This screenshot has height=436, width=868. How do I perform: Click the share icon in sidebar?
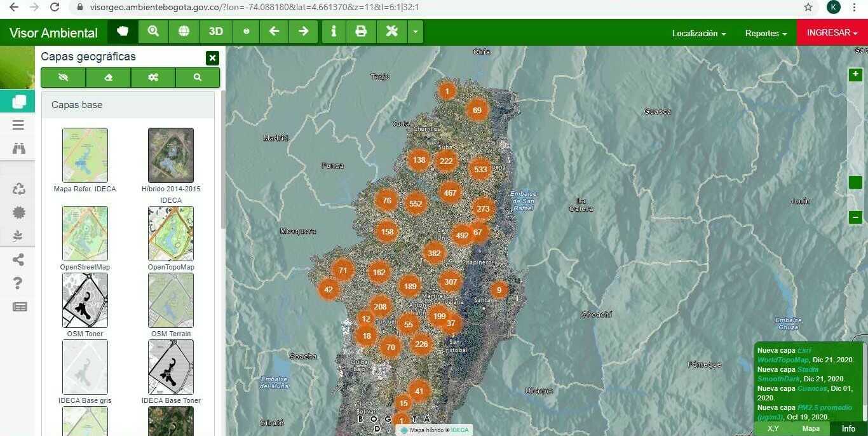(x=19, y=259)
